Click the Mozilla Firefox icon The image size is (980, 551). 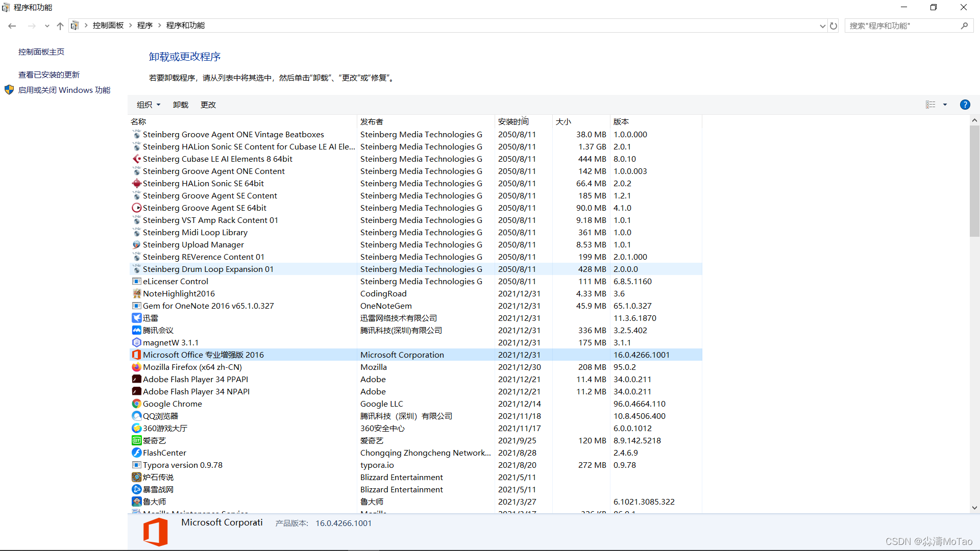(x=136, y=367)
